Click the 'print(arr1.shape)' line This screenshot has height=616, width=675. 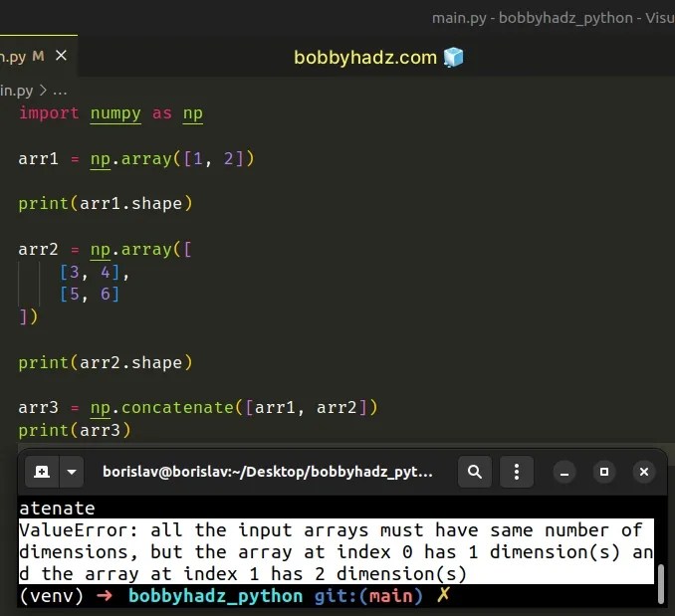[106, 203]
